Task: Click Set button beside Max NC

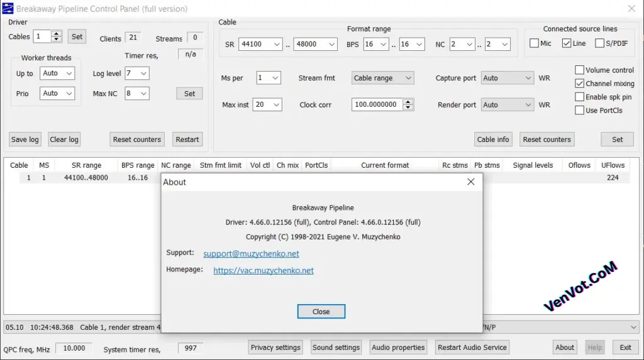Action: click(189, 94)
